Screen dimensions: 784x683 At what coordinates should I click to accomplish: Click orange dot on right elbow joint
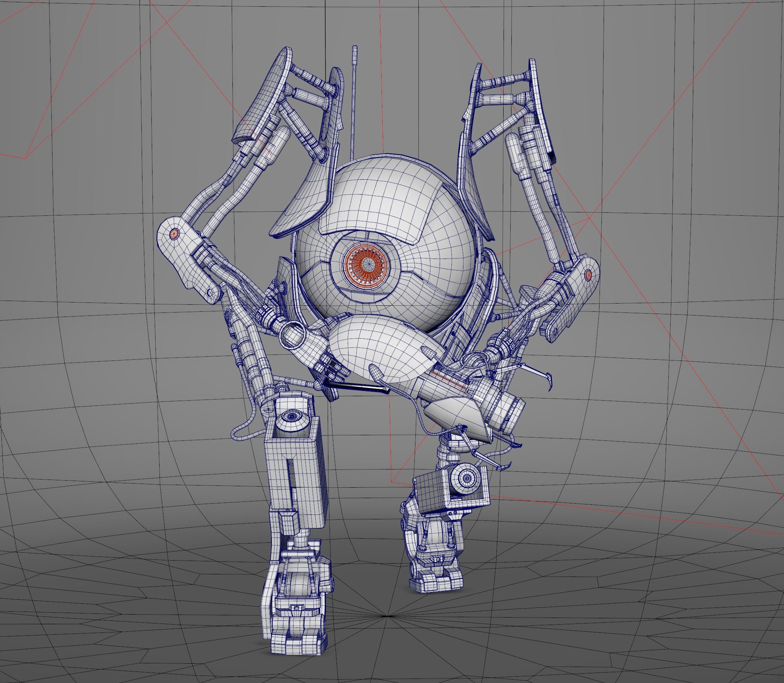[588, 275]
